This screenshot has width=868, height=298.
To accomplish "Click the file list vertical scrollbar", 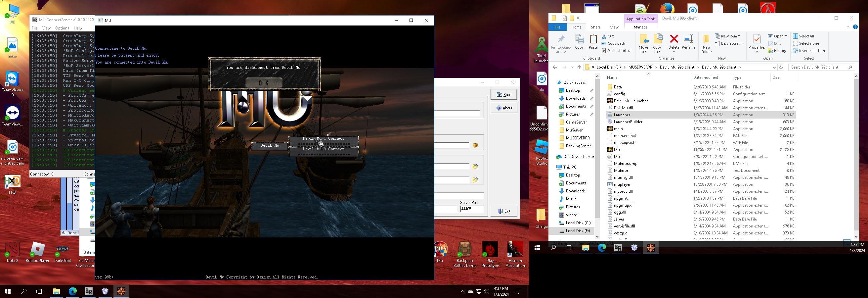I will point(856,156).
